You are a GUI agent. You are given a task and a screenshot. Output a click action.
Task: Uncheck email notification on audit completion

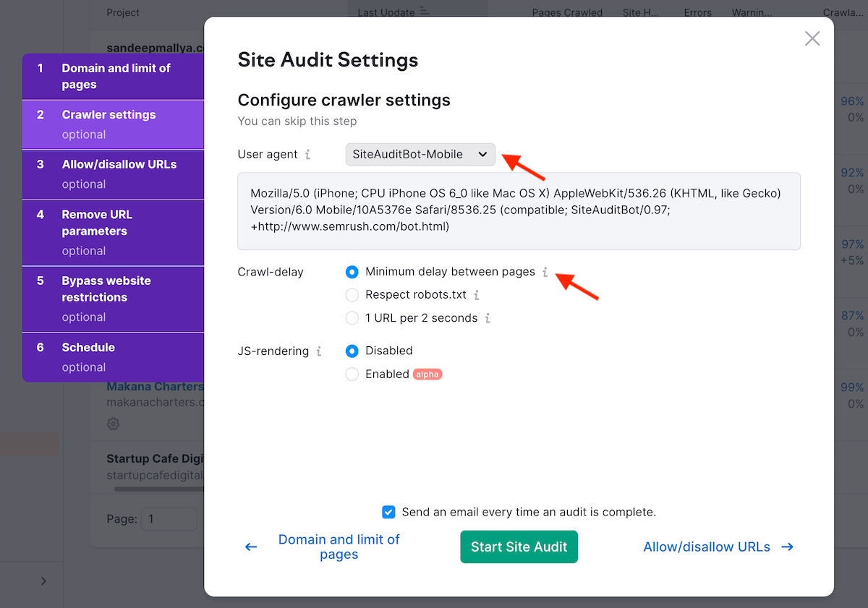(x=389, y=512)
